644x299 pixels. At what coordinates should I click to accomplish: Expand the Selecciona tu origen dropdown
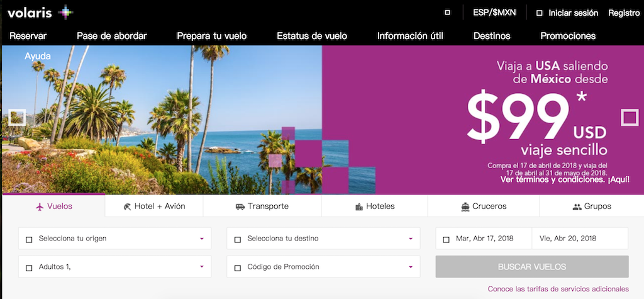point(114,238)
